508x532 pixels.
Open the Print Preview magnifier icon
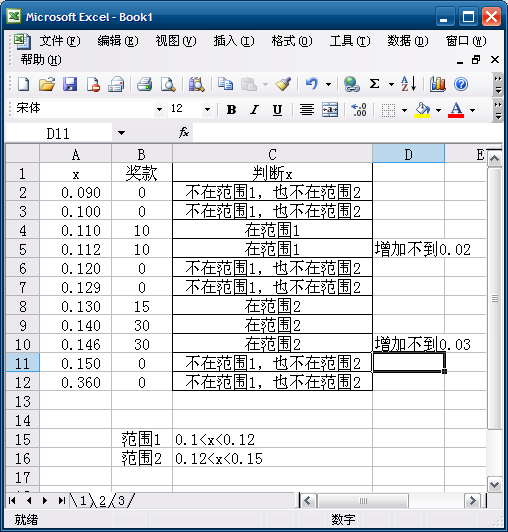click(168, 84)
